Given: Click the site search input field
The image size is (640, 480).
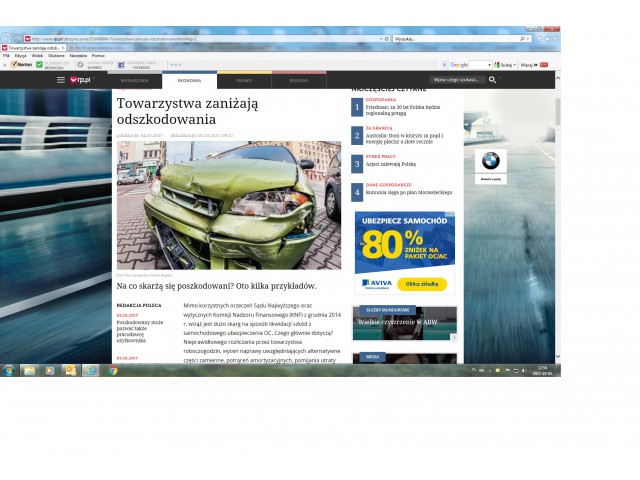Looking at the screenshot, I should [x=456, y=79].
